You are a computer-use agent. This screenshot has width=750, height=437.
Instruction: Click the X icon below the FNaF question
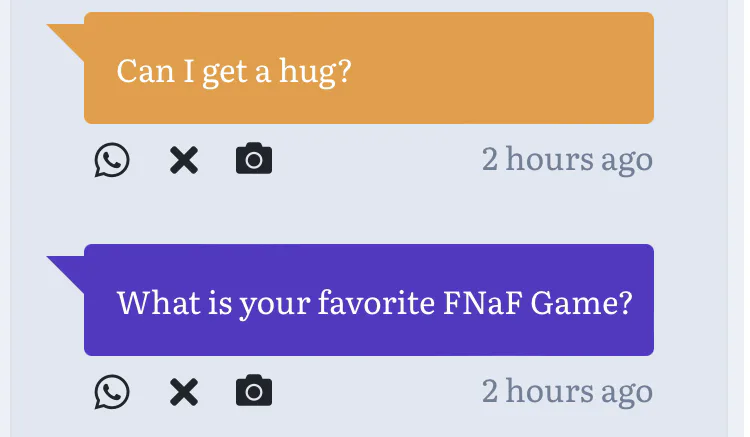[x=184, y=392]
